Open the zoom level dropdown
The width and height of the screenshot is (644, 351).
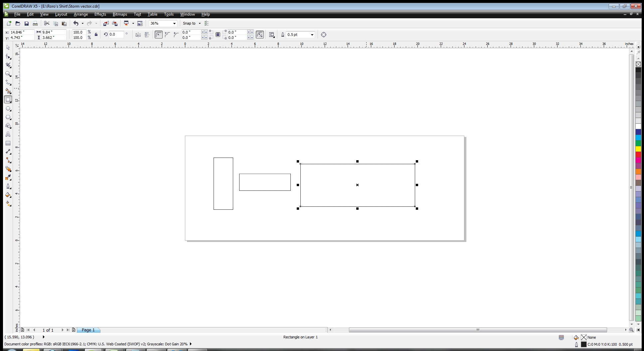174,23
